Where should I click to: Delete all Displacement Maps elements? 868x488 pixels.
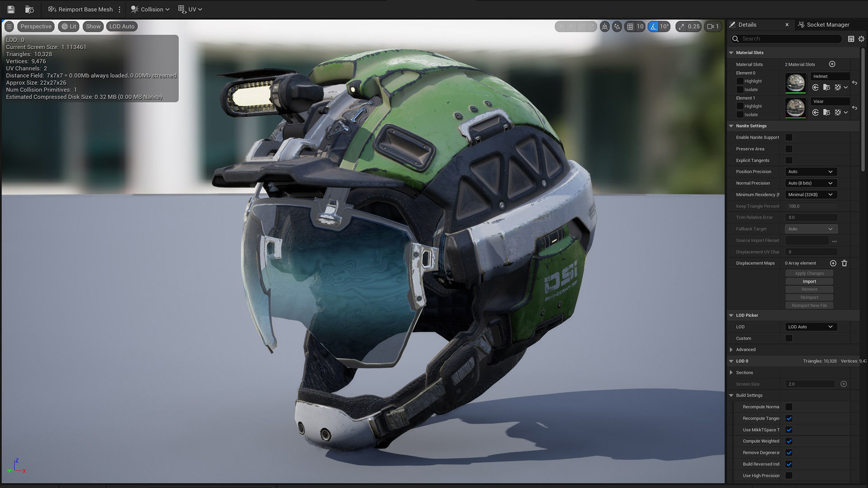pos(844,263)
